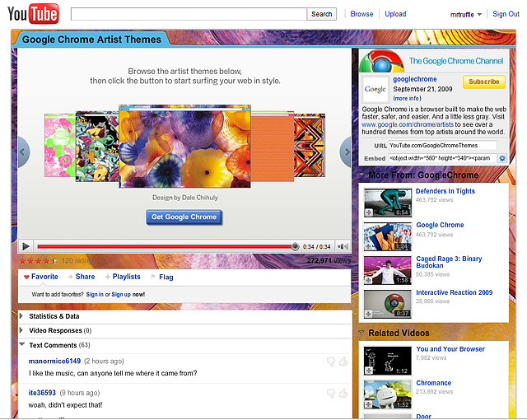Click Upload in the top navigation
The height and width of the screenshot is (420, 527).
[395, 14]
